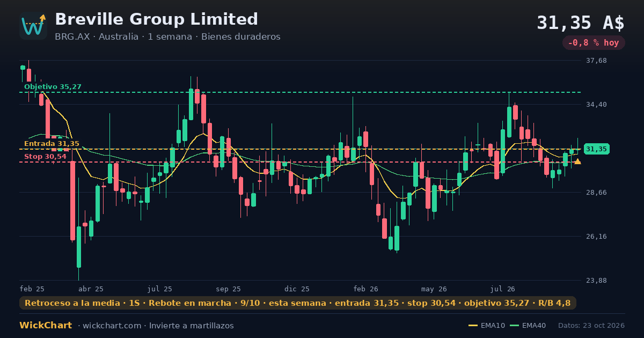The height and width of the screenshot is (338, 644).
Task: Click the 28,66 axis value
Action: pyautogui.click(x=596, y=192)
